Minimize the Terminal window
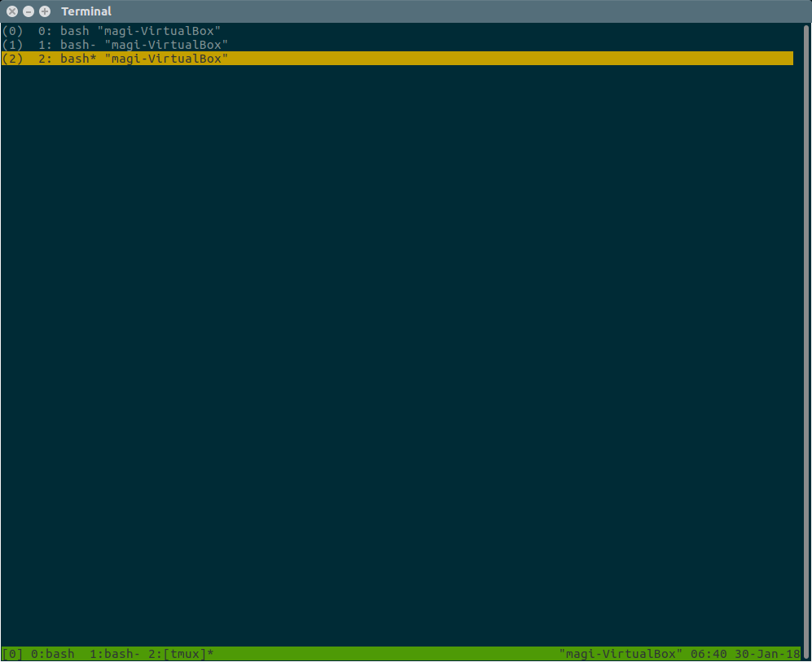Image resolution: width=812 pixels, height=662 pixels. [x=29, y=11]
